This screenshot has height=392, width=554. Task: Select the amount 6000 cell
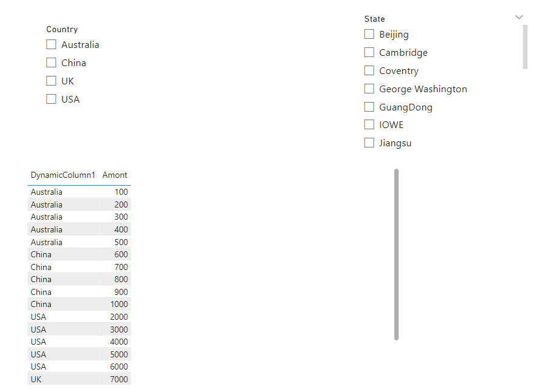(119, 367)
